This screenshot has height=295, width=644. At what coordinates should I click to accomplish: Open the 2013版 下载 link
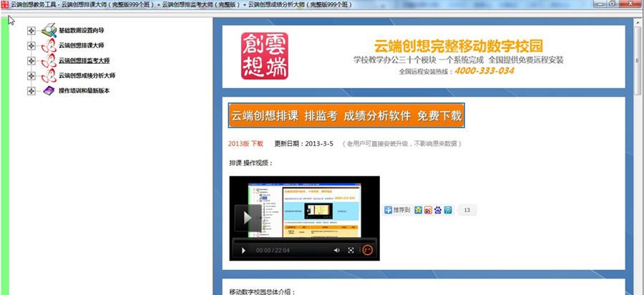click(245, 144)
